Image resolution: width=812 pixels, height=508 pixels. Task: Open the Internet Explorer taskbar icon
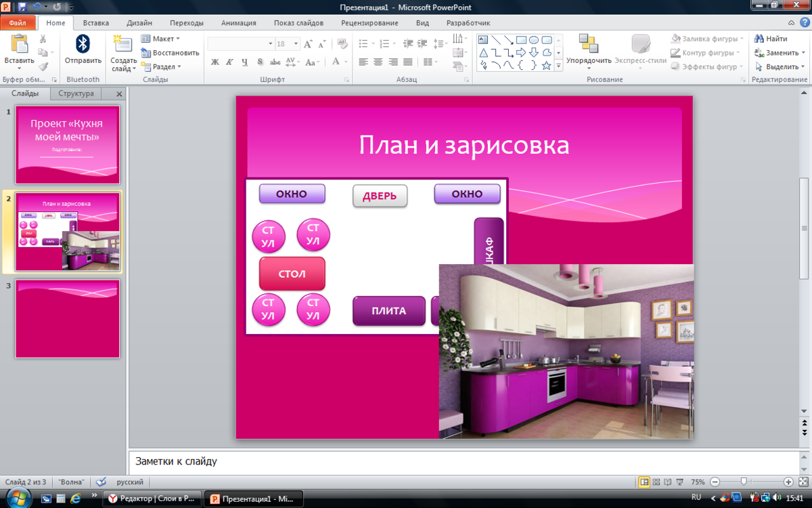pyautogui.click(x=75, y=499)
